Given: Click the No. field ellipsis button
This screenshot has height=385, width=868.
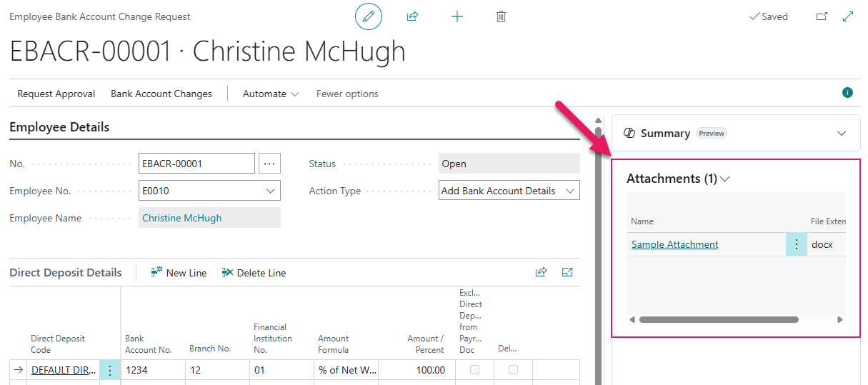Looking at the screenshot, I should 269,164.
